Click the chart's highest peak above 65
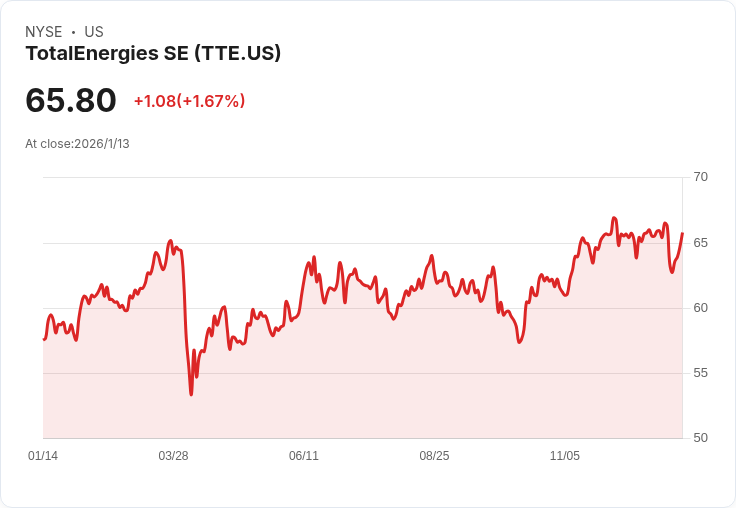The height and width of the screenshot is (508, 736). tap(614, 218)
